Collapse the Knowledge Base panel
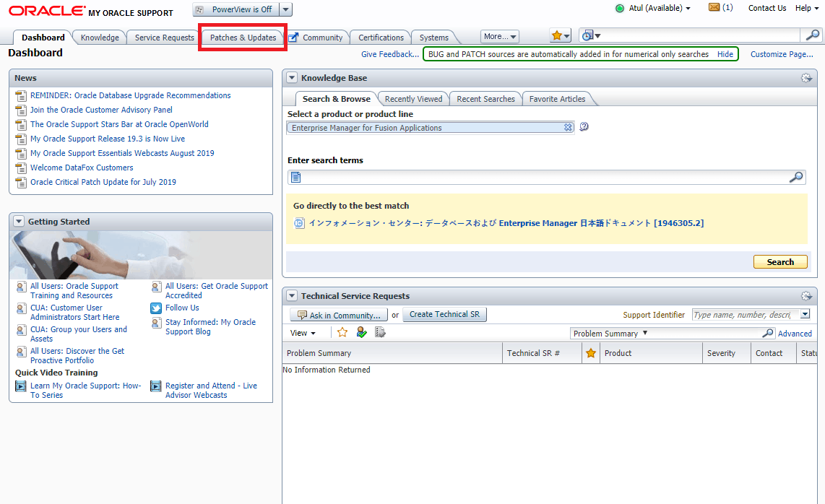The width and height of the screenshot is (825, 504). (291, 78)
